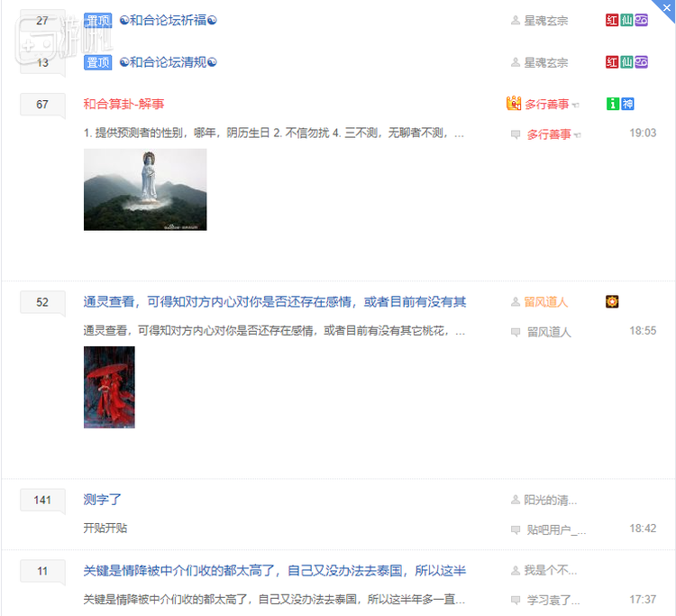Click the green 'i' badge icon
676x616 pixels.
pyautogui.click(x=613, y=104)
